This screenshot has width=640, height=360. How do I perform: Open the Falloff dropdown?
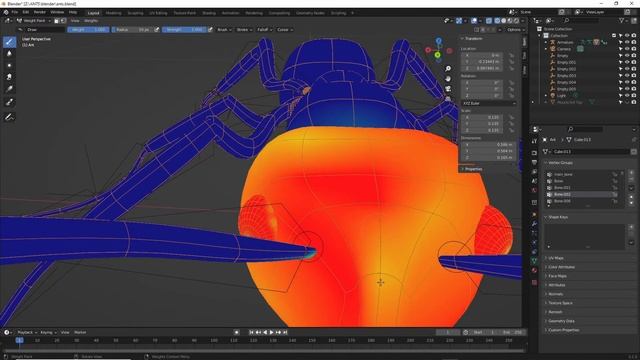pos(264,29)
